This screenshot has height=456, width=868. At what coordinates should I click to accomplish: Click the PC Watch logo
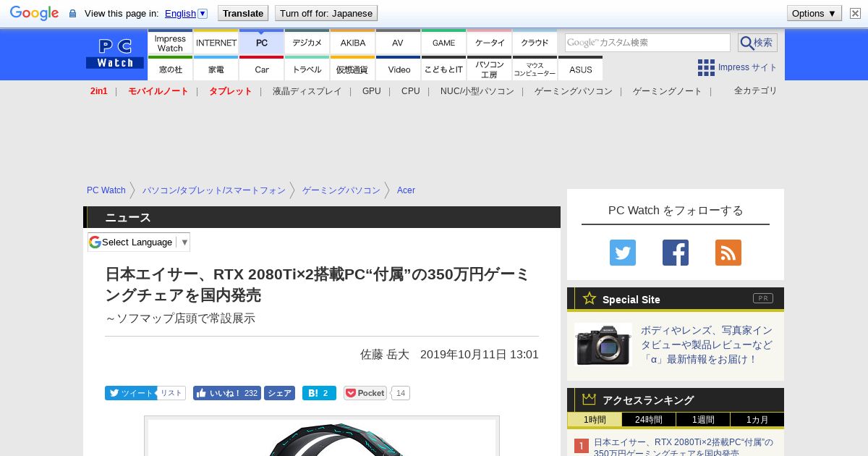(x=115, y=54)
